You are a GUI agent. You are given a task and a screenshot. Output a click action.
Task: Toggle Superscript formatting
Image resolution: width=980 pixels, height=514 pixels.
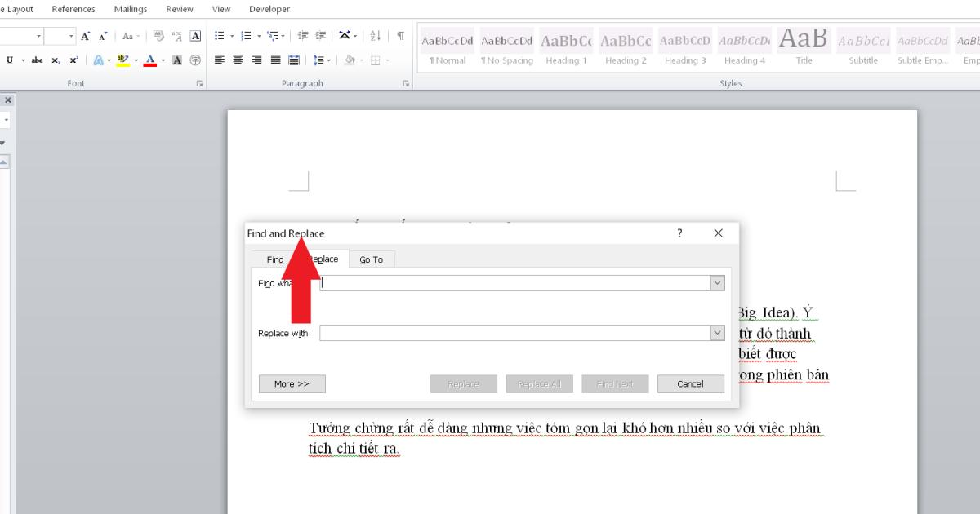coord(73,60)
